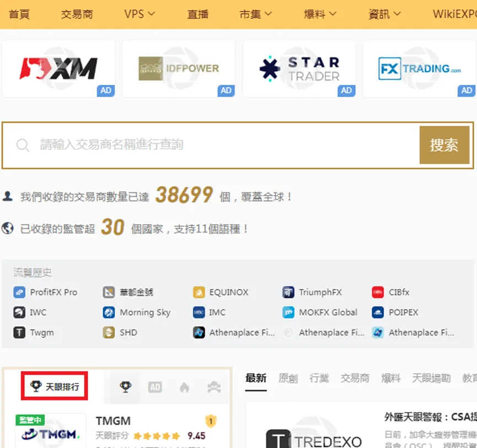Open the XM broker ad banner
This screenshot has height=448, width=477.
[x=58, y=69]
